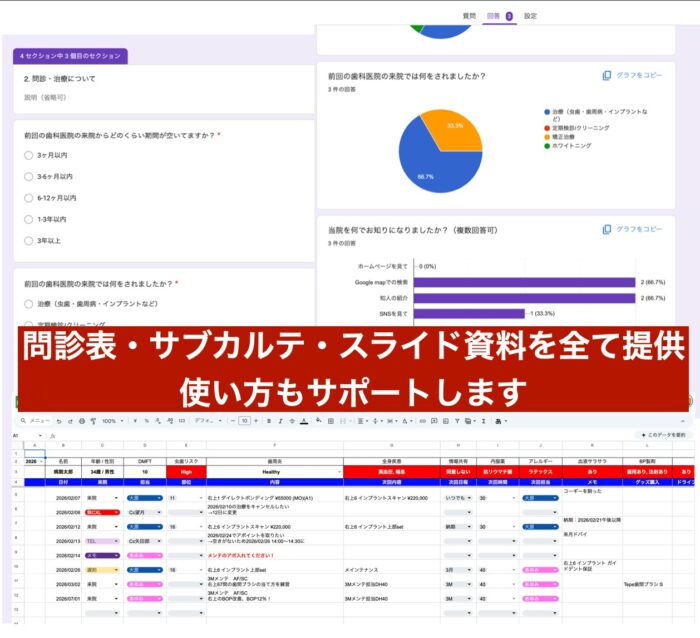This screenshot has width=700, height=638.
Task: Open the あ input tools dropdown
Action: coord(500,421)
